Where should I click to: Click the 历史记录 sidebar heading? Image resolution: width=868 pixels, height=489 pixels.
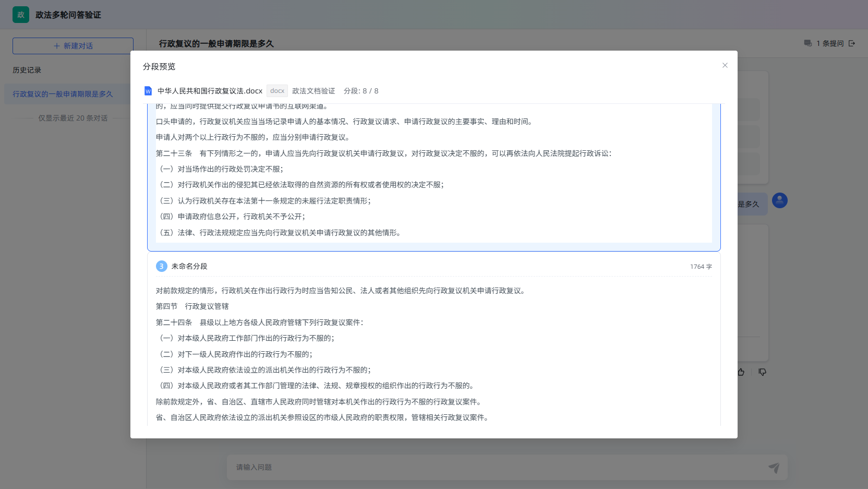tap(27, 70)
